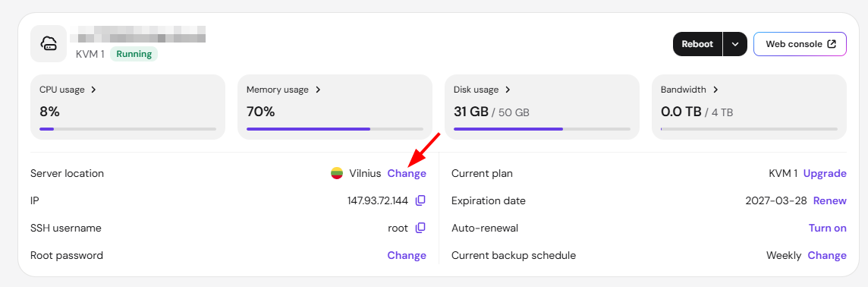Image resolution: width=868 pixels, height=287 pixels.
Task: Click the VPS server cloud icon
Action: [49, 44]
